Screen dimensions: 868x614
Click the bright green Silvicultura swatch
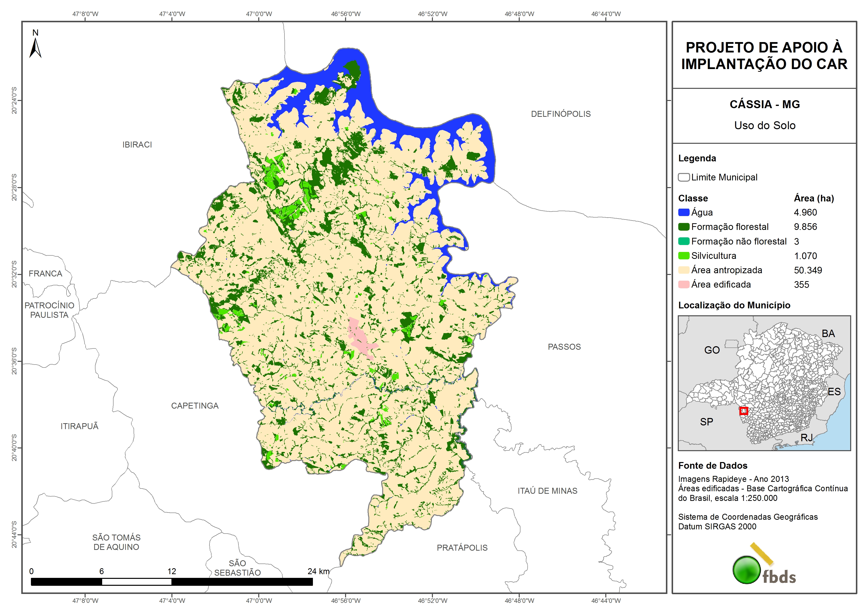click(x=683, y=256)
